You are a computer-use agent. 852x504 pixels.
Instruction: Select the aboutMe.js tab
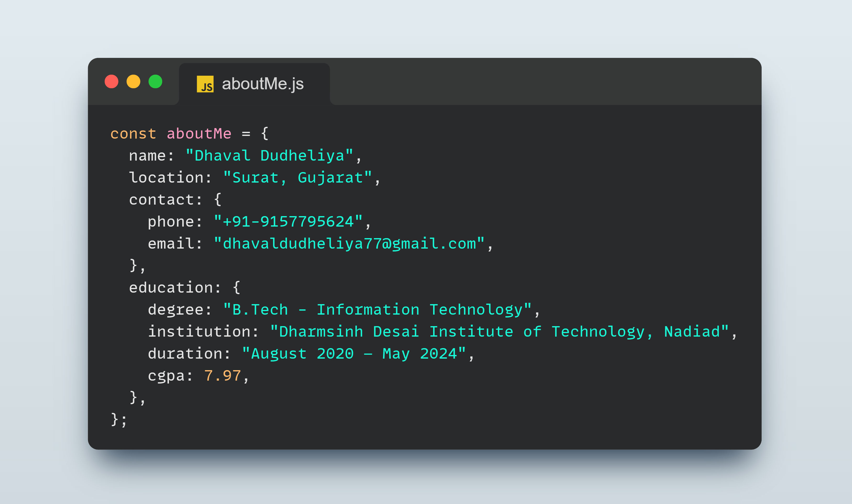(x=254, y=84)
